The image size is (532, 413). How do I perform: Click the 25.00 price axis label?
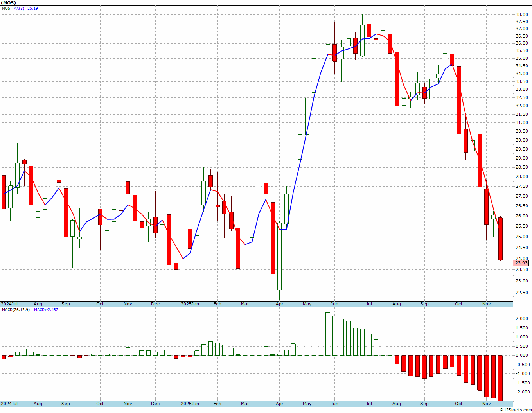521,237
